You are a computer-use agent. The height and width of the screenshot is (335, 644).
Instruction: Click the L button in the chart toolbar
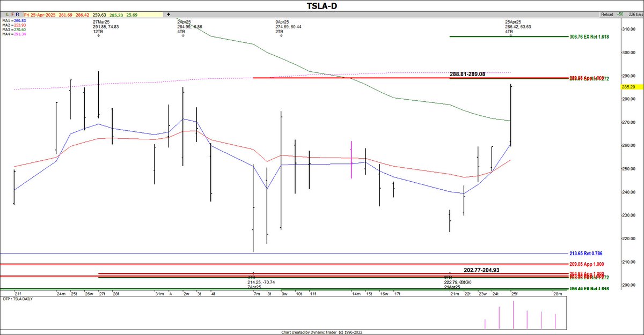(x=7, y=14)
